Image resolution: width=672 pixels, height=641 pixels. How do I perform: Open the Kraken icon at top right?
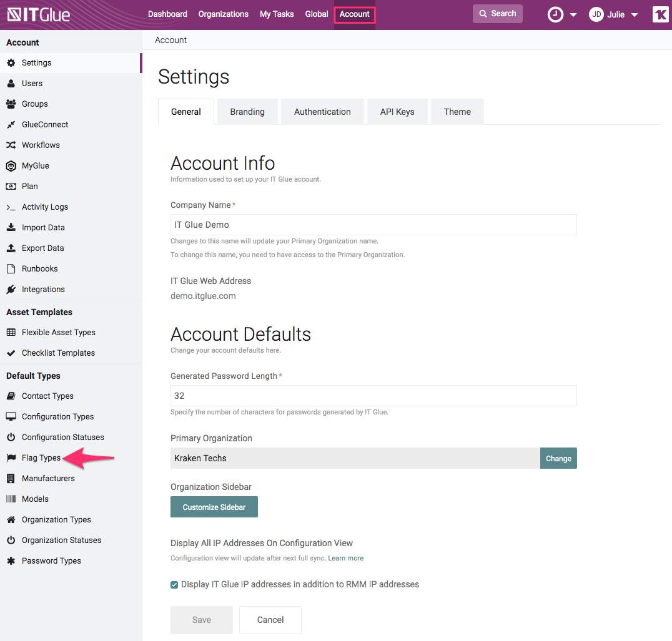[660, 14]
